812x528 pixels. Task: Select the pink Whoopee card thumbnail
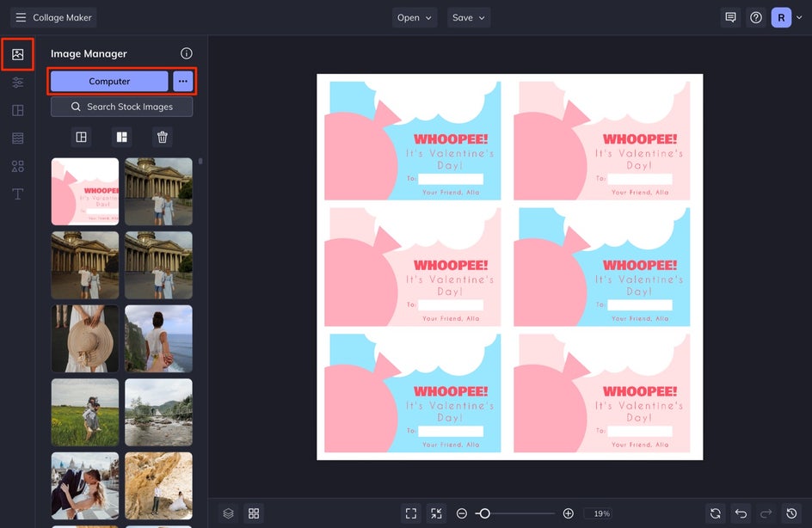click(x=85, y=192)
